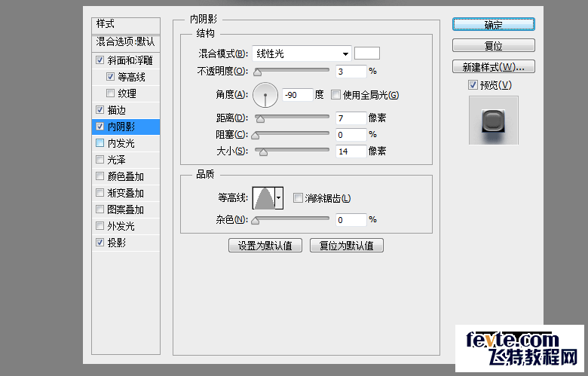Enable the 光泽 checkbox
This screenshot has height=376, width=588.
[100, 159]
